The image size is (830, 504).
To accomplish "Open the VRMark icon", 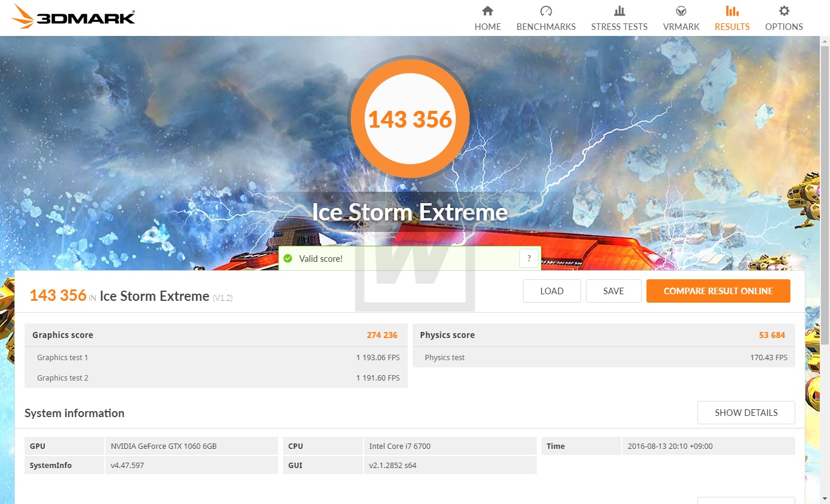I will click(x=681, y=11).
